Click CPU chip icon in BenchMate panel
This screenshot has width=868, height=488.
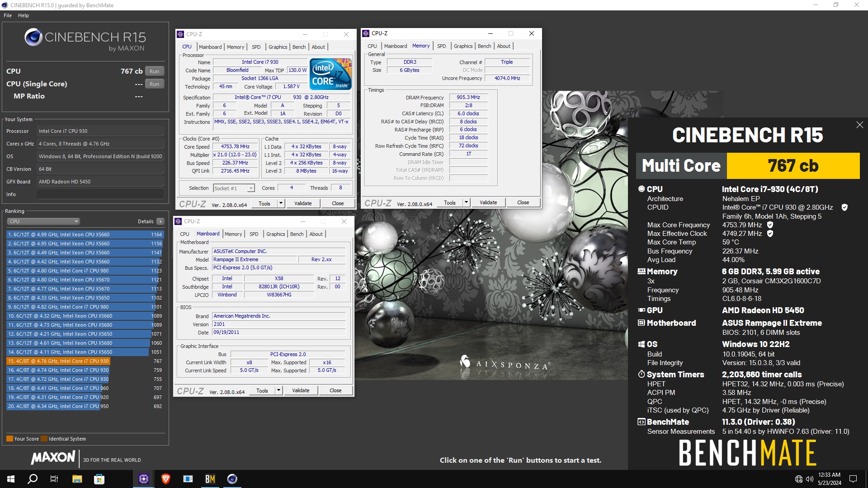(x=641, y=189)
